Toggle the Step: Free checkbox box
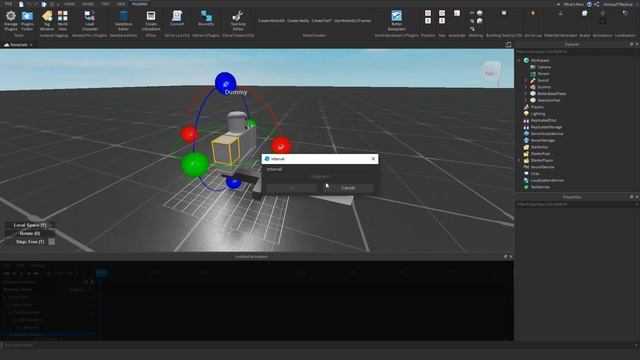 pos(52,242)
